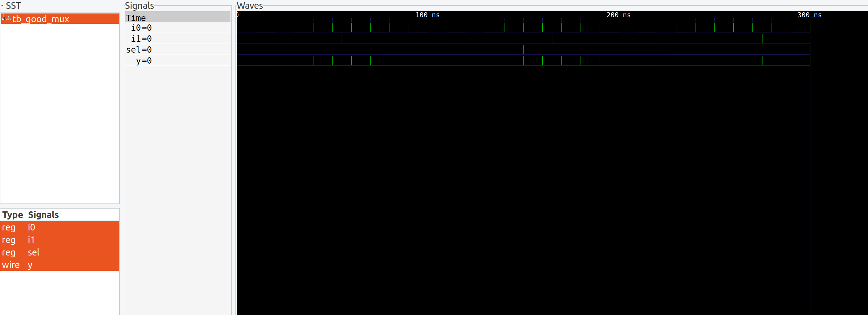This screenshot has width=868, height=315.
Task: Select the sel=0 signal entry
Action: pyautogui.click(x=139, y=49)
